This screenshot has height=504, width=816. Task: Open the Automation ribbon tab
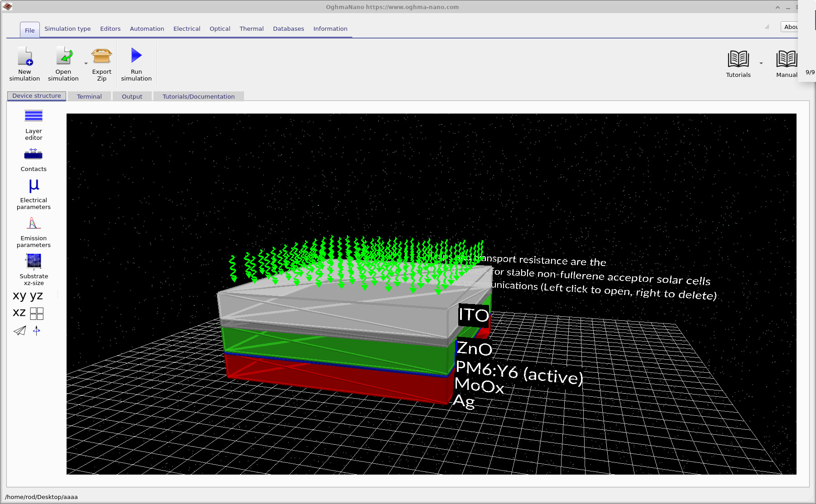pyautogui.click(x=147, y=29)
